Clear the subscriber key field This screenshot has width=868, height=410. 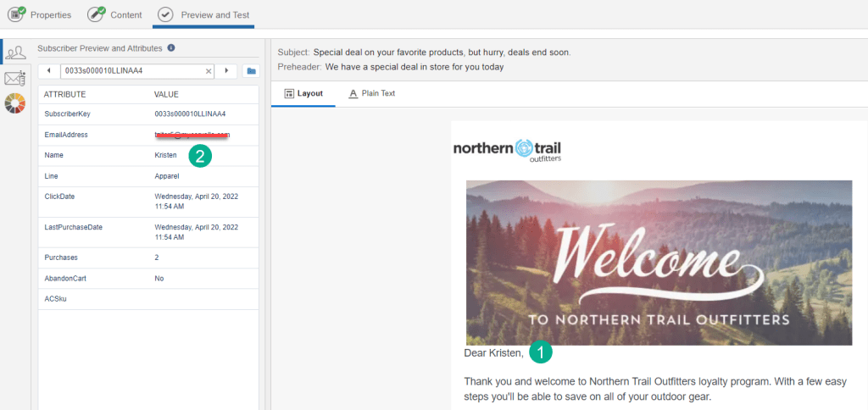tap(209, 71)
